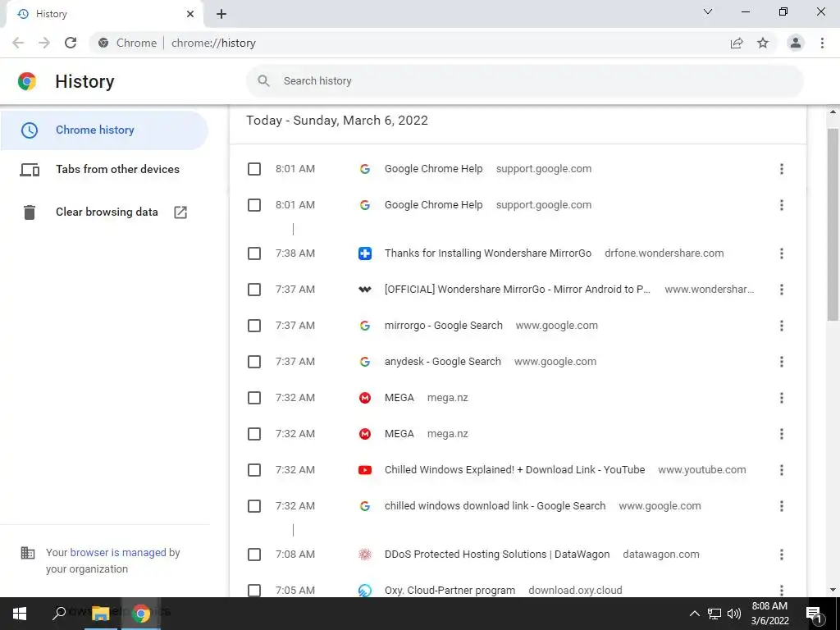Click the external link icon beside Clear browsing data
Viewport: 840px width, 630px height.
[x=180, y=212]
